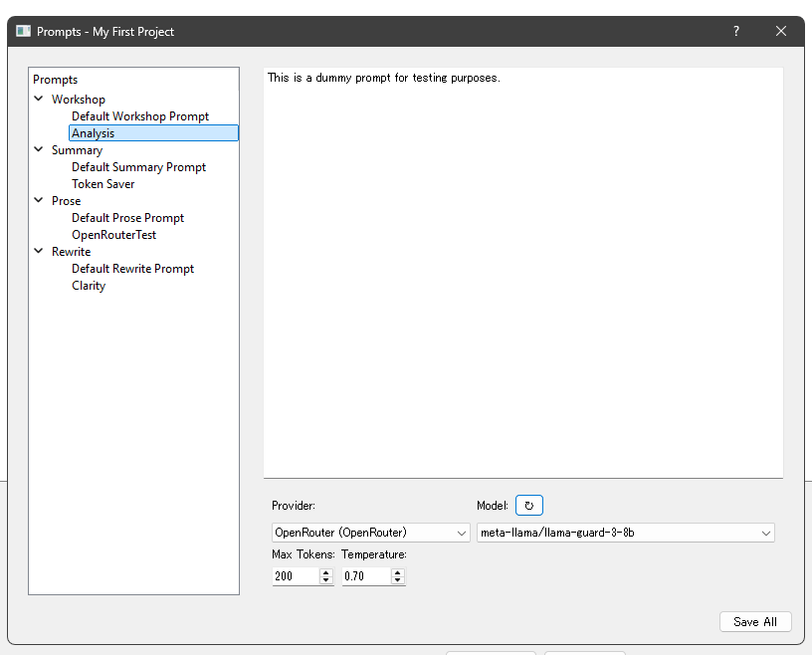Decrease Max Tokens with down arrow
812x655 pixels.
325,580
